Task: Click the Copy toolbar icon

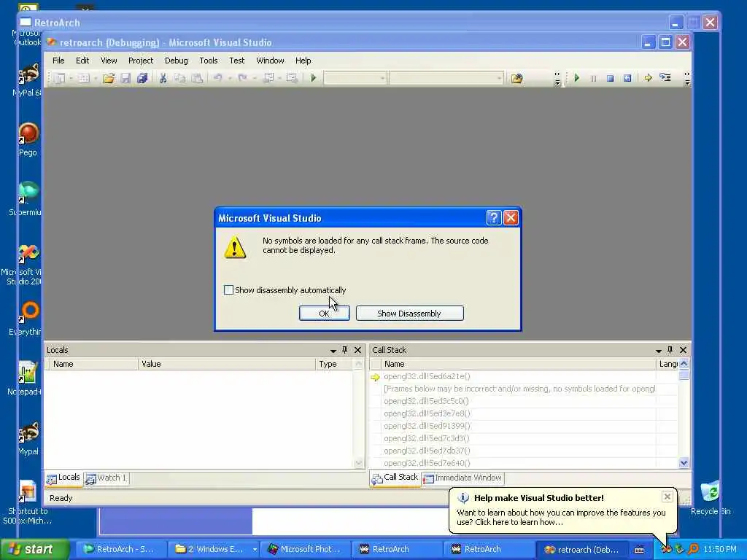Action: [x=179, y=78]
